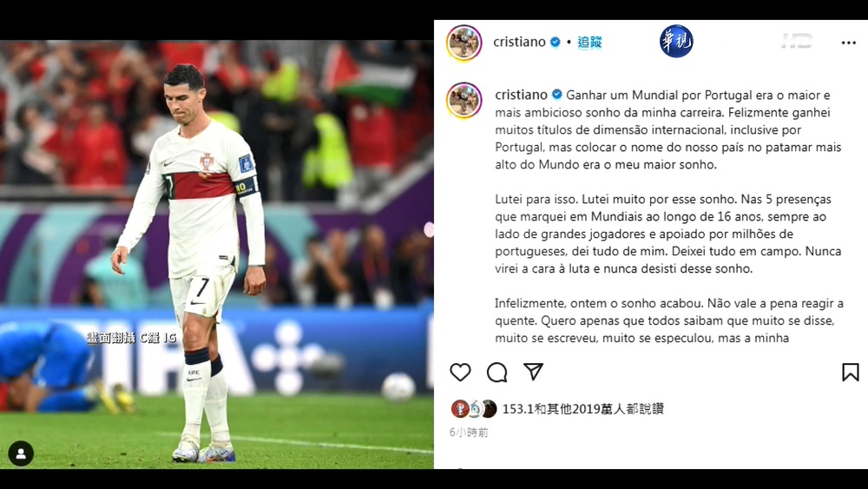Open the three-dot more options menu
Image resolution: width=868 pixels, height=489 pixels.
[x=849, y=43]
